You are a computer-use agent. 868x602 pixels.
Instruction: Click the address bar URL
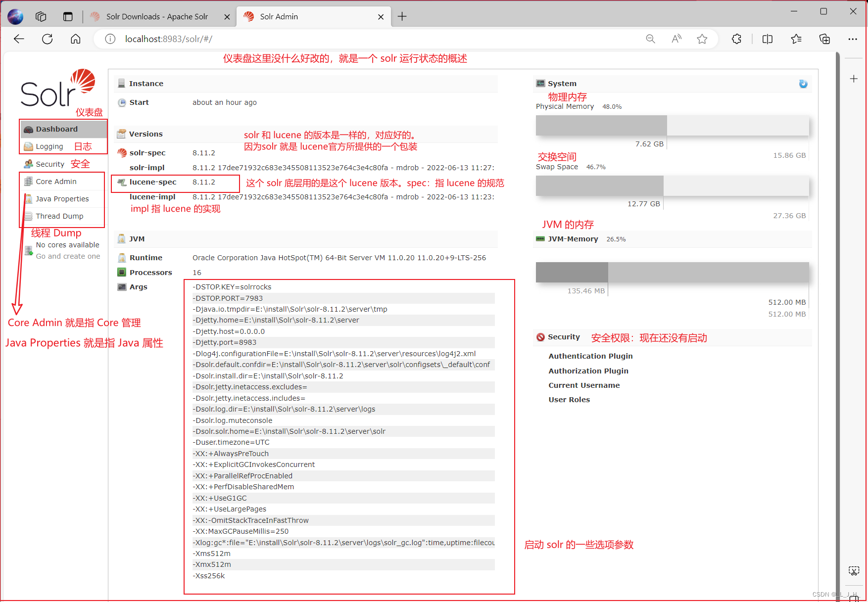(168, 39)
